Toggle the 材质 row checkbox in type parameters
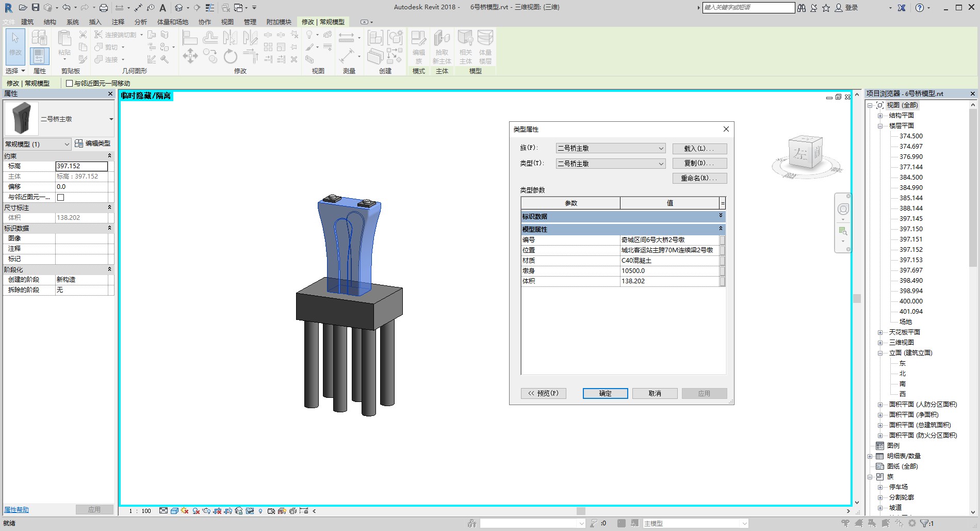This screenshot has height=531, width=980. click(722, 261)
